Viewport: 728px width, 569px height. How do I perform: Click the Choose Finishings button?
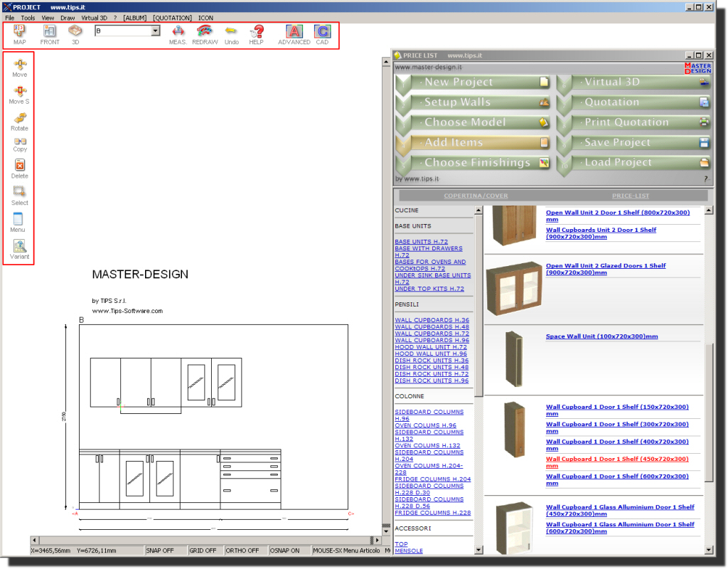coord(473,163)
